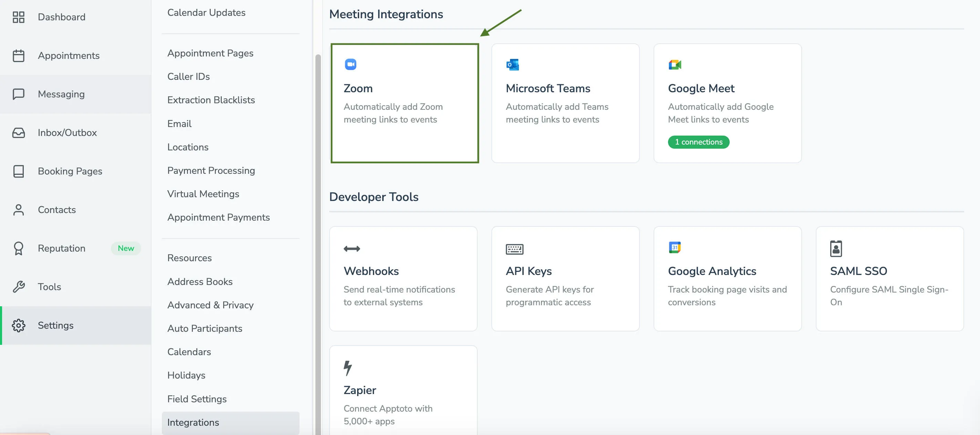Screen dimensions: 980x435
Task: Open Messaging using the chat bubble icon
Action: tap(19, 94)
